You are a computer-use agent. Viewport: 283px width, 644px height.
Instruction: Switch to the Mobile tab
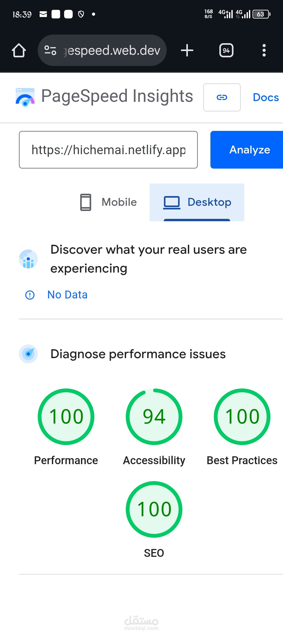click(108, 202)
